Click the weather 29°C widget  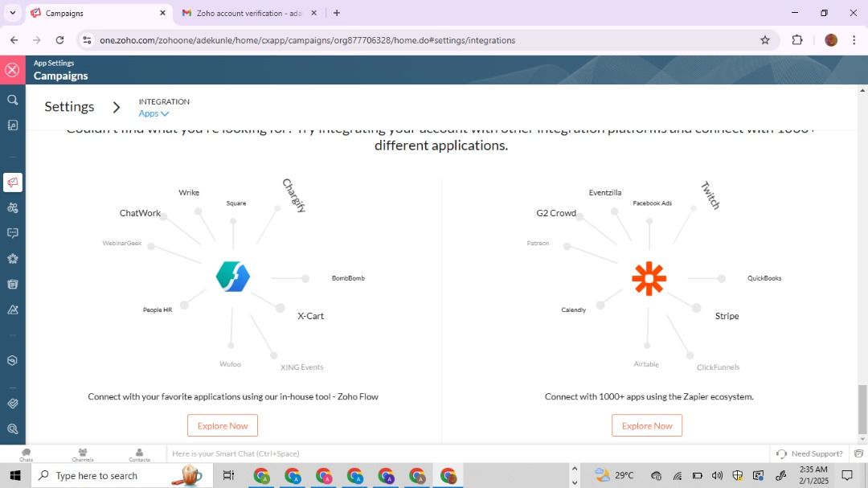pos(614,475)
